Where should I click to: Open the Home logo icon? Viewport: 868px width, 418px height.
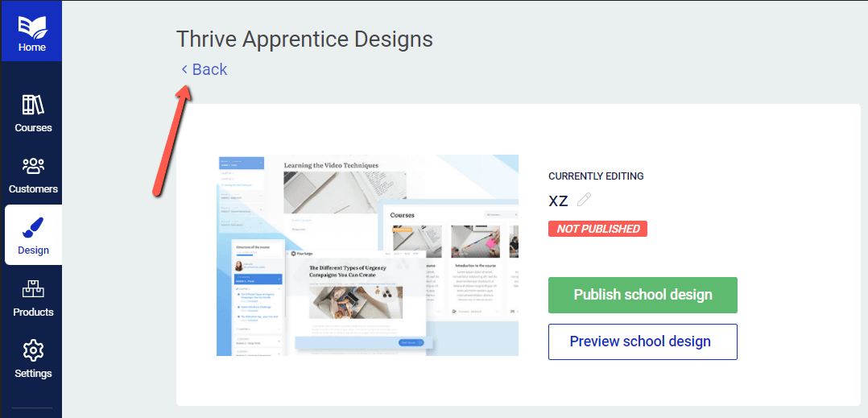coord(32,26)
